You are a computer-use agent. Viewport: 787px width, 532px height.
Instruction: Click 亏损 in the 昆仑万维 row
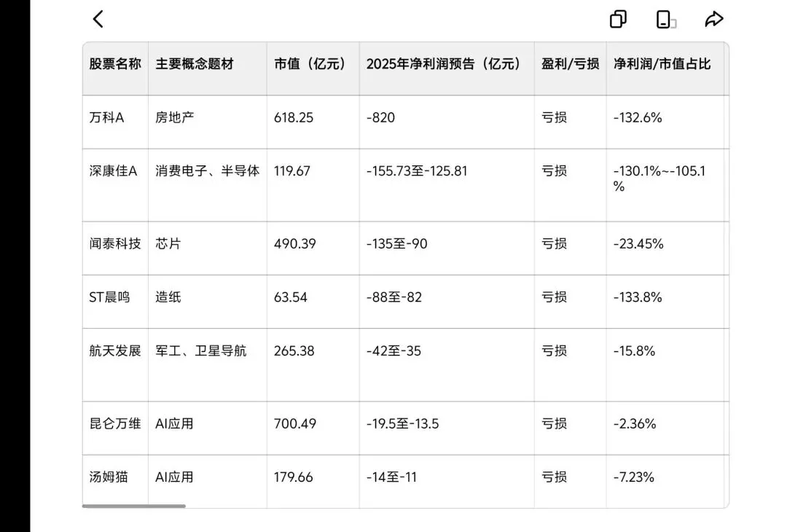point(554,423)
